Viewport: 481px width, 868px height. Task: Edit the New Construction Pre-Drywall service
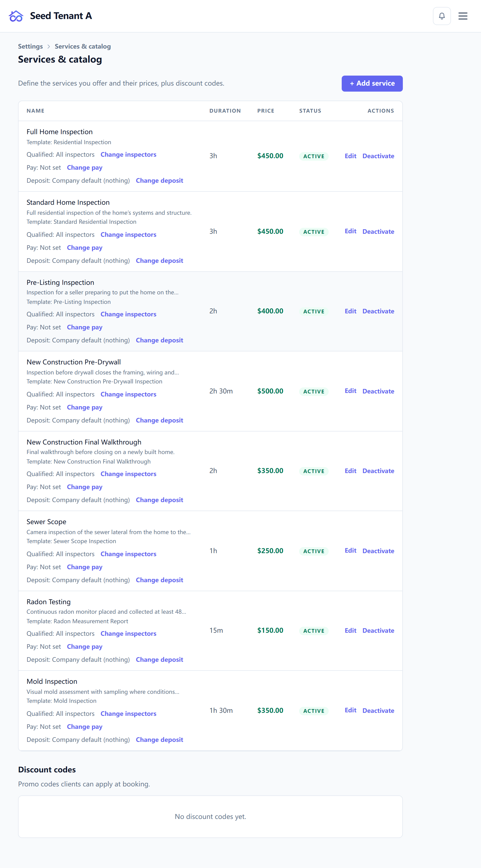(350, 391)
